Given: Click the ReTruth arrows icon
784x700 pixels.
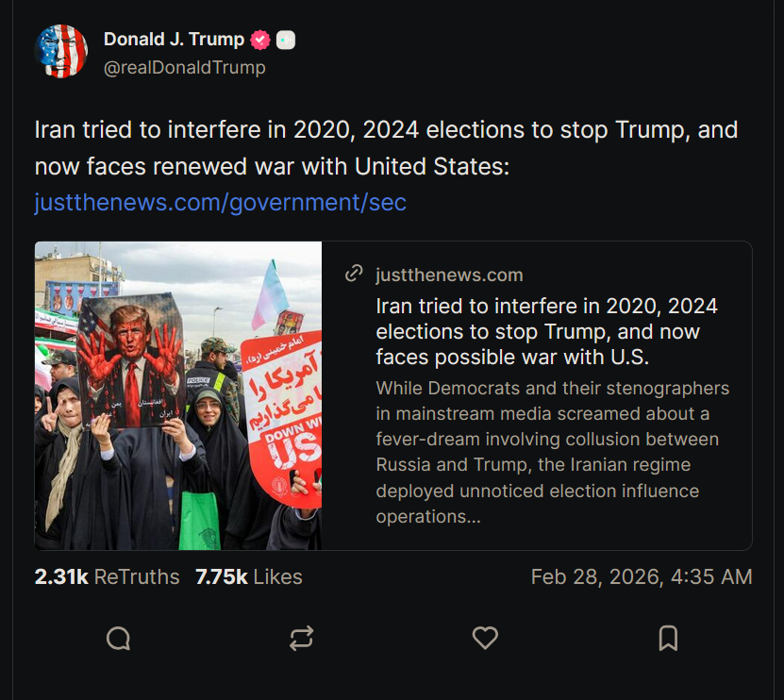Looking at the screenshot, I should tap(301, 639).
